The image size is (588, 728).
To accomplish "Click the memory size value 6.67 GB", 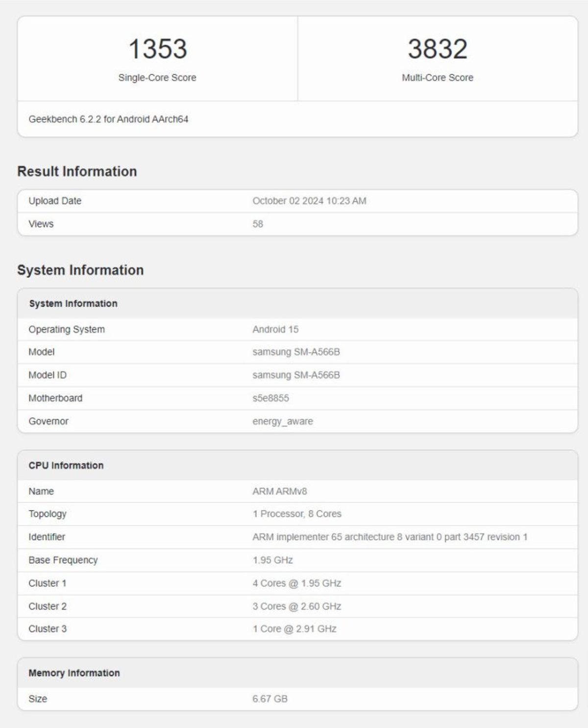I will coord(270,699).
